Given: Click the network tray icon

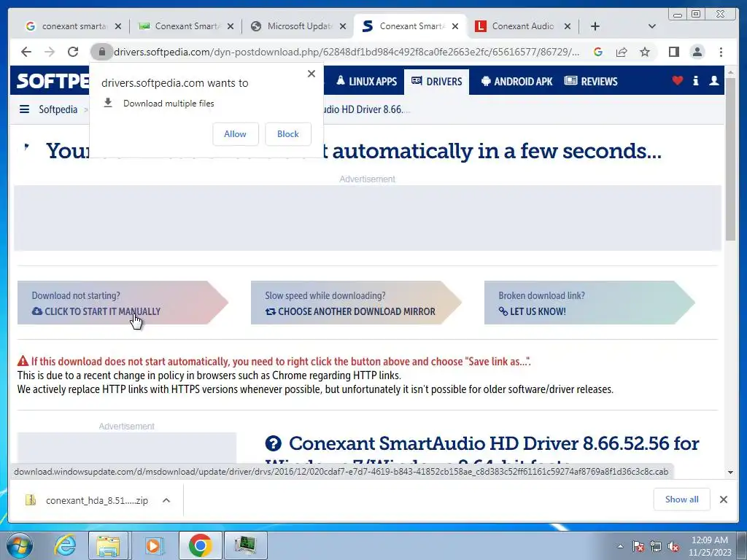Looking at the screenshot, I should (656, 546).
